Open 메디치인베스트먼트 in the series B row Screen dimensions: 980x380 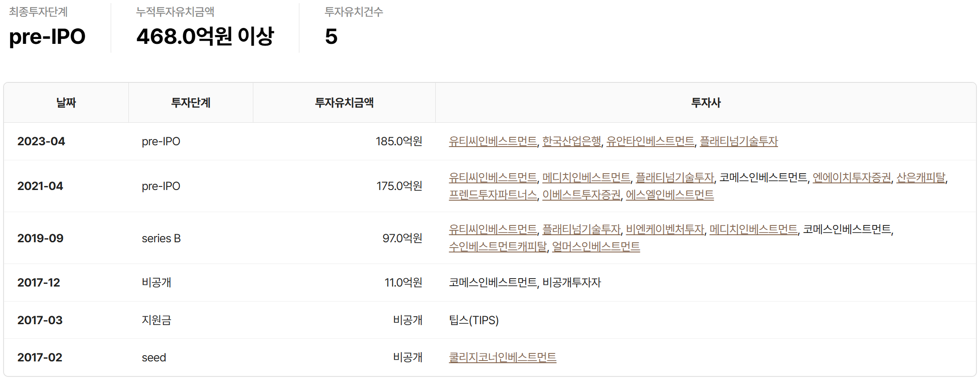pyautogui.click(x=753, y=229)
